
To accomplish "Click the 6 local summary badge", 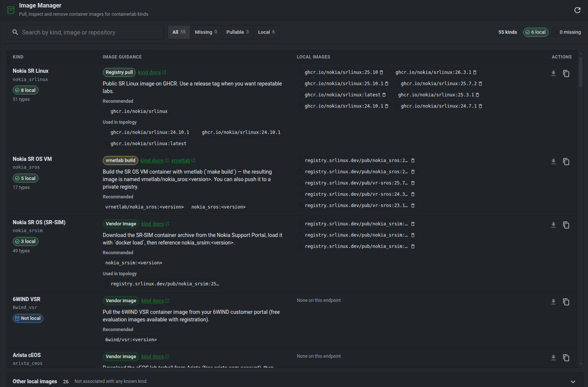I will pos(535,32).
